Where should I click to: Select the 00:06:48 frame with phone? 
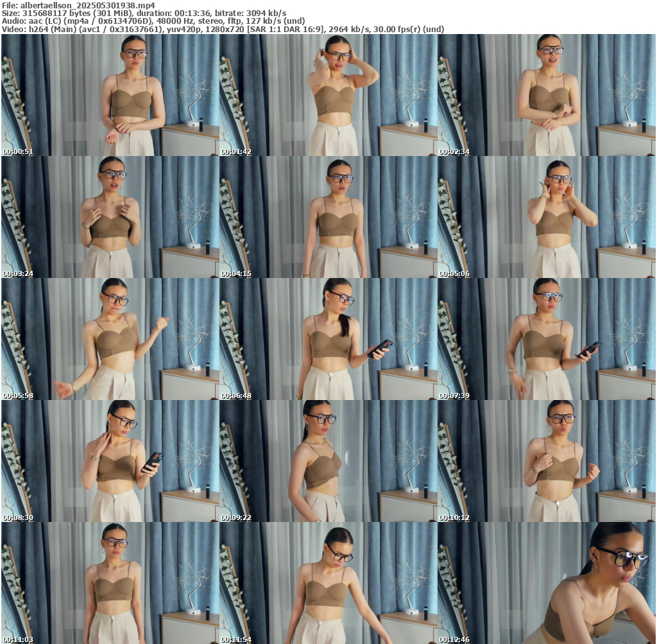(328, 339)
